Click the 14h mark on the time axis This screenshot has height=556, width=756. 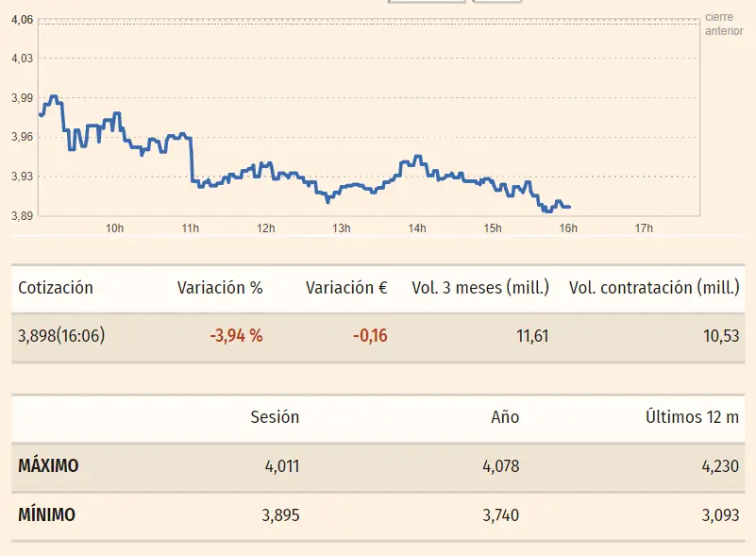click(417, 228)
